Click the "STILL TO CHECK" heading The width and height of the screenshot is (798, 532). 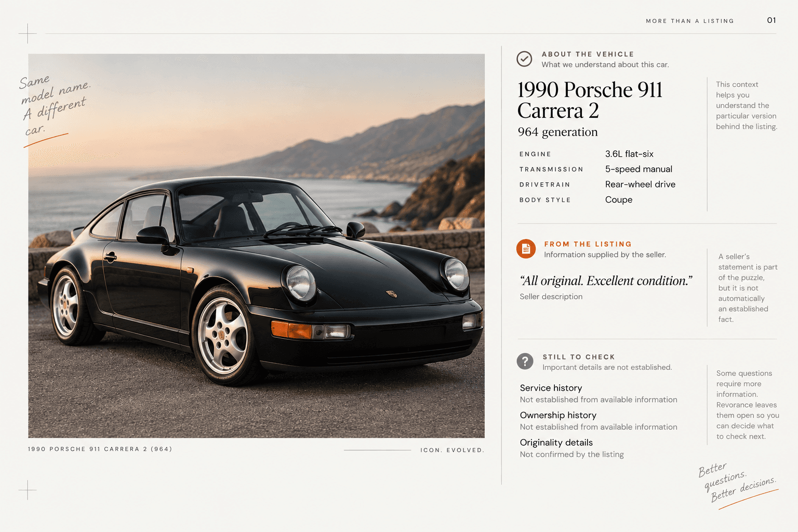tap(579, 357)
